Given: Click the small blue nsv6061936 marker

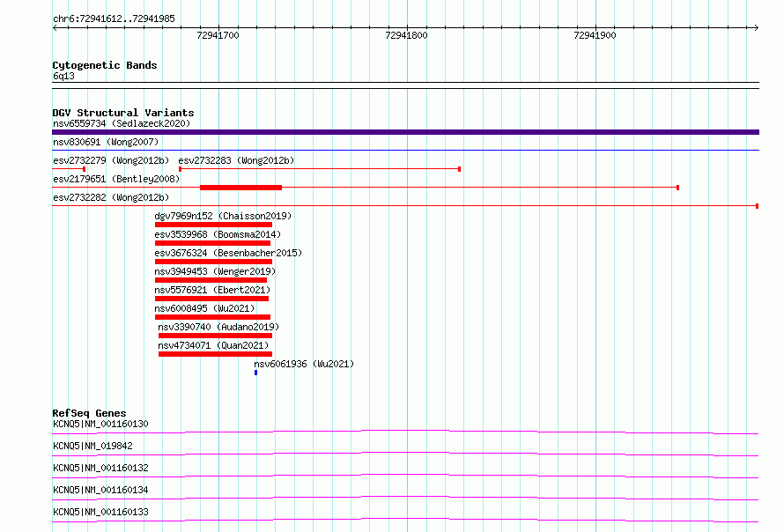Looking at the screenshot, I should point(256,373).
